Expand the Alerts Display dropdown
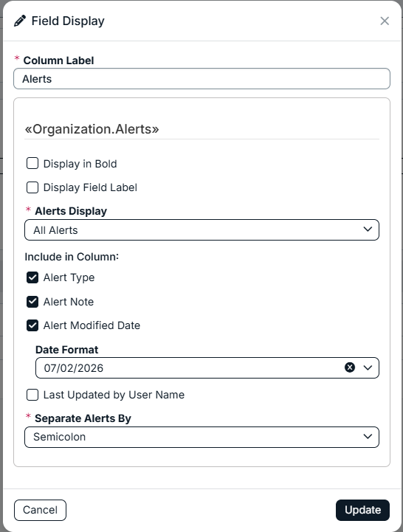This screenshot has height=532, width=403. point(201,230)
